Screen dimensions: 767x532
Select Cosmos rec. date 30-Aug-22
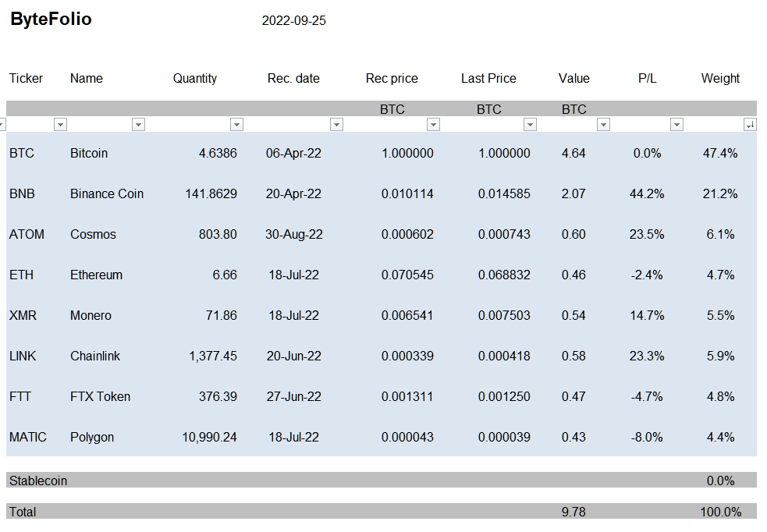tap(294, 234)
